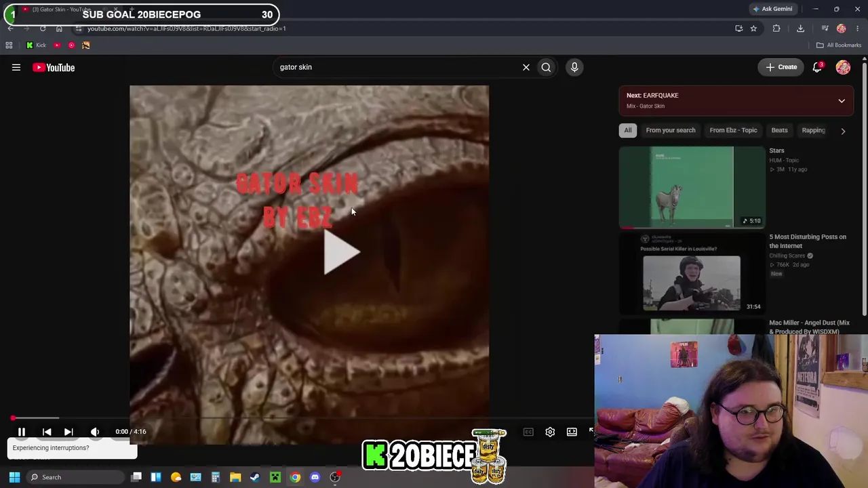Open the notifications bell
This screenshot has width=868, height=488.
click(x=818, y=67)
